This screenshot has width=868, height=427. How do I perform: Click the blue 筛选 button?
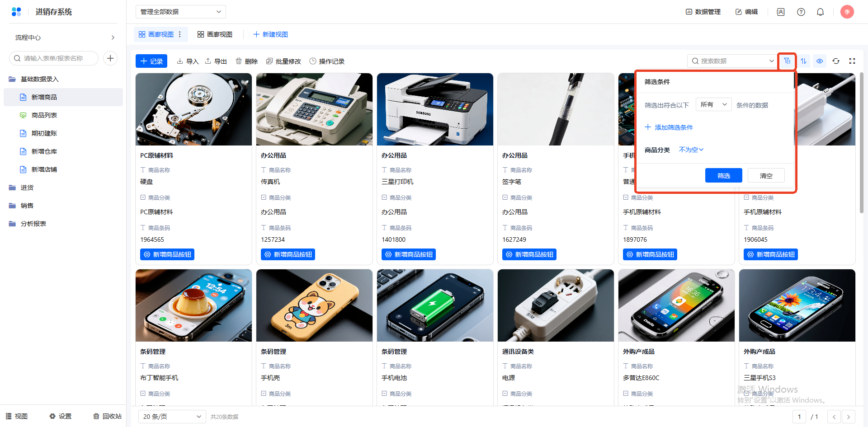723,176
